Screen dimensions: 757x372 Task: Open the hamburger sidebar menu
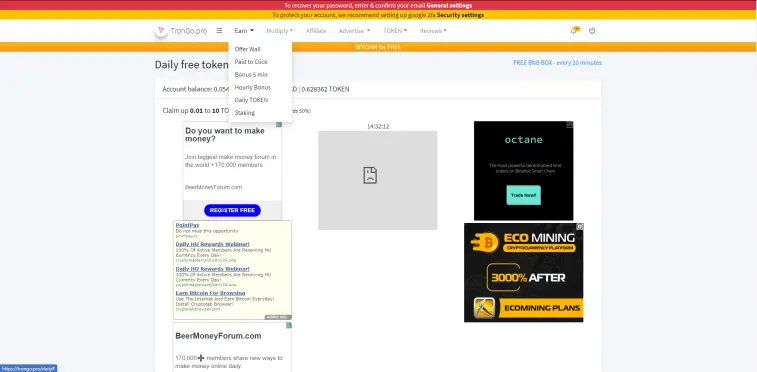pos(219,30)
